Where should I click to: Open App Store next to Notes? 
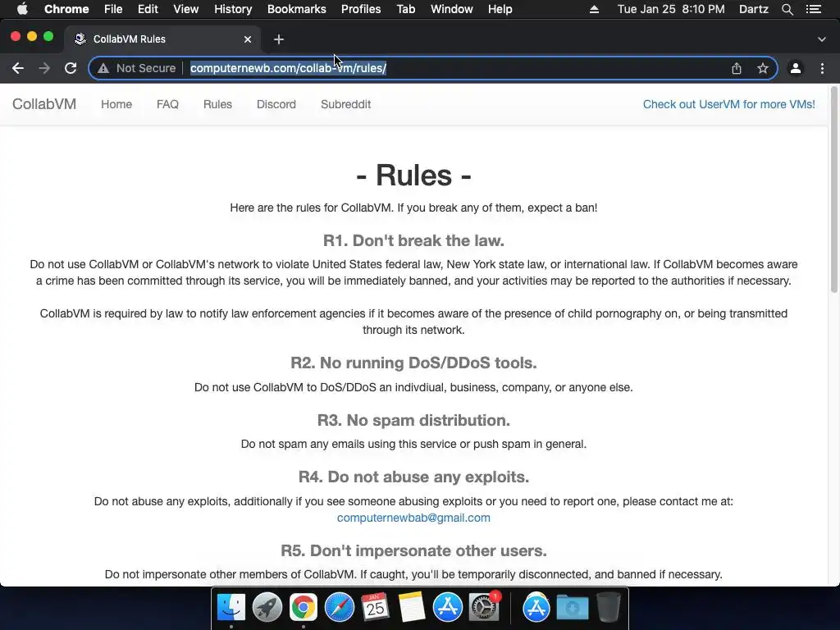point(447,608)
